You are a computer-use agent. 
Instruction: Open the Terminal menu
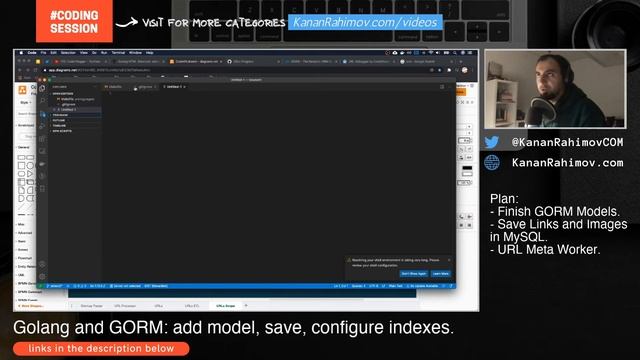[x=118, y=53]
